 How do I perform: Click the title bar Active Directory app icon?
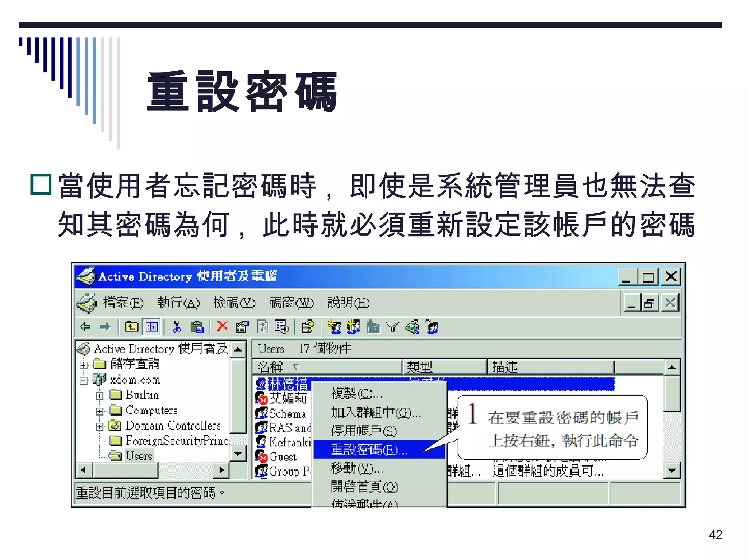click(86, 276)
